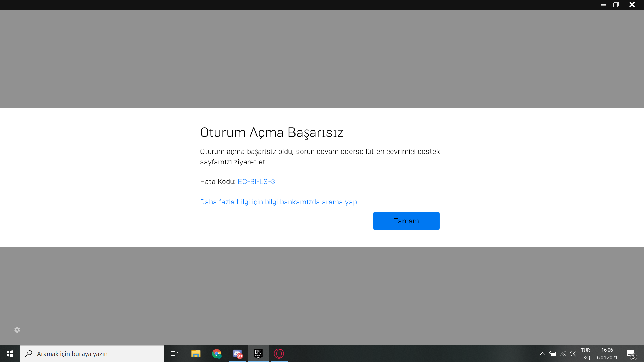Click the Epic Games taskbar icon
Image resolution: width=644 pixels, height=362 pixels.
pyautogui.click(x=258, y=354)
